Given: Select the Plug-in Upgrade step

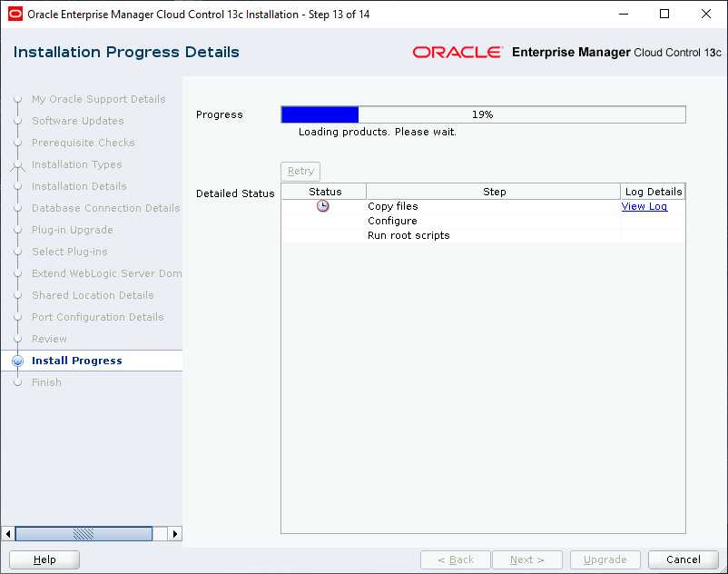Looking at the screenshot, I should 72,230.
